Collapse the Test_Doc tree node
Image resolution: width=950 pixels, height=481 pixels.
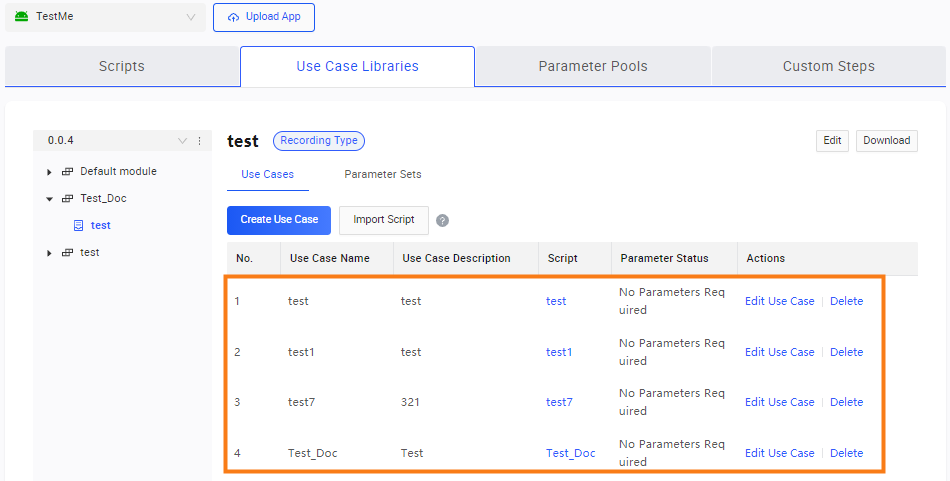(x=49, y=199)
